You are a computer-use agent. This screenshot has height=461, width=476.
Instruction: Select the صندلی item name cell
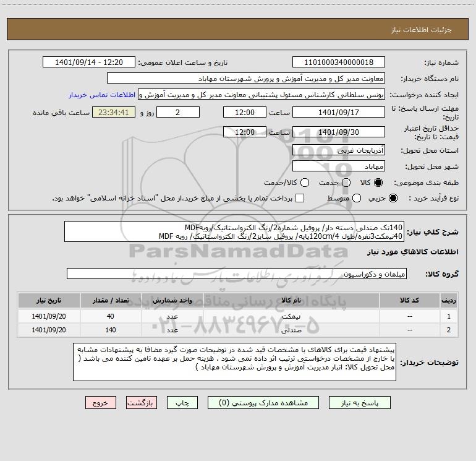(291, 330)
